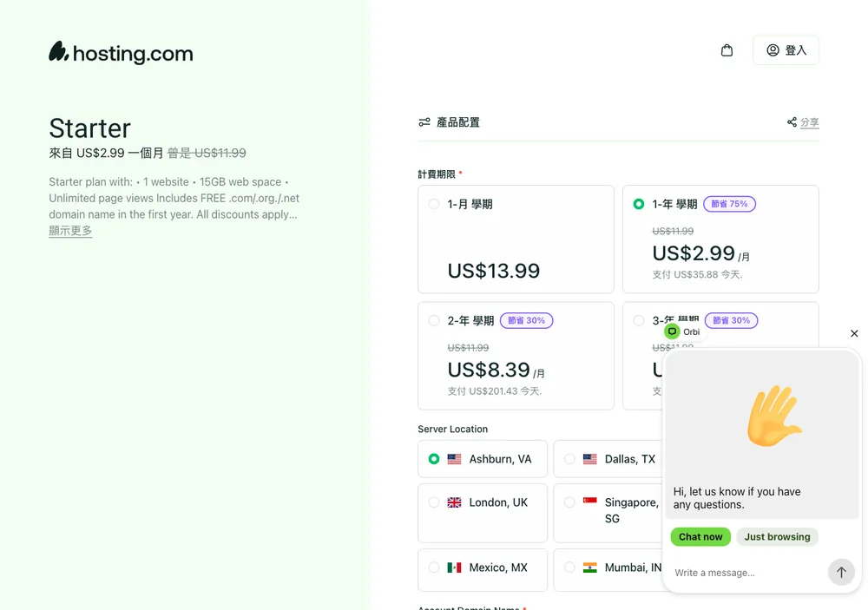The height and width of the screenshot is (610, 868).
Task: Click the hosting.com logo
Action: [121, 53]
